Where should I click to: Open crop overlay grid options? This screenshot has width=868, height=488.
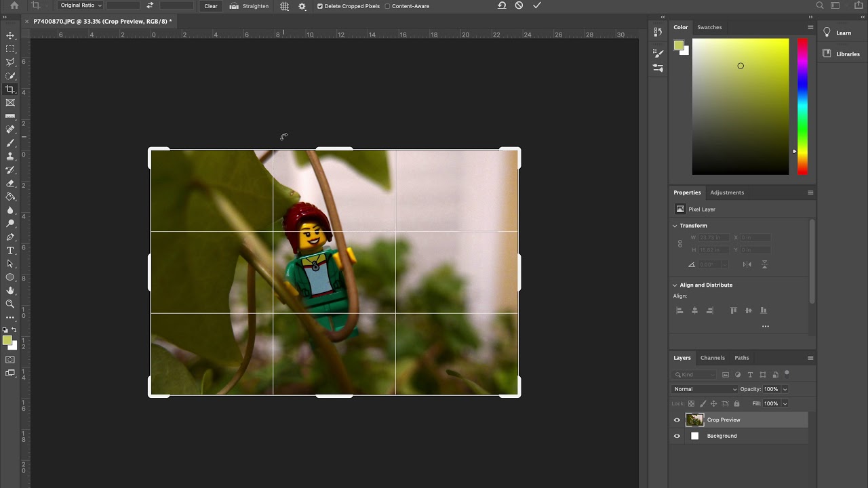click(x=285, y=5)
